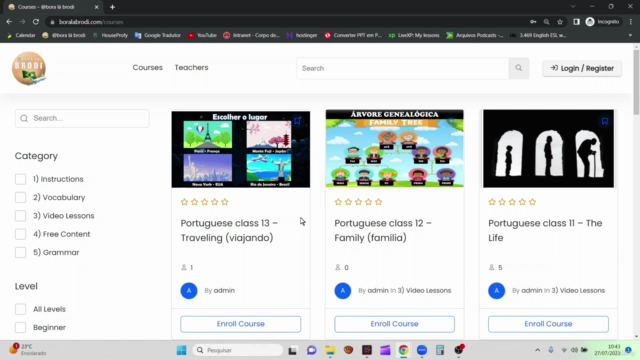Check the Beginner level filter
Viewport: 640px width, 360px height.
click(x=20, y=327)
